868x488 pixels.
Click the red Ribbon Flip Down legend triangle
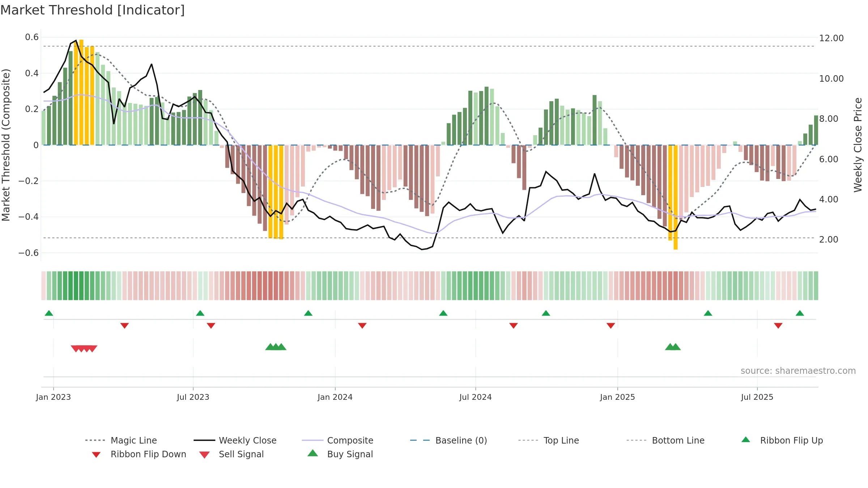click(96, 455)
